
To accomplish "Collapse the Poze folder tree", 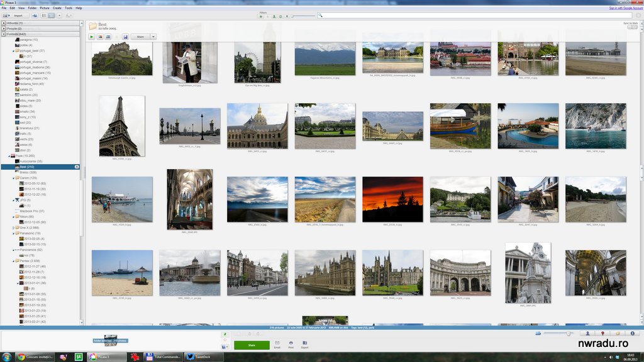I will (x=9, y=156).
